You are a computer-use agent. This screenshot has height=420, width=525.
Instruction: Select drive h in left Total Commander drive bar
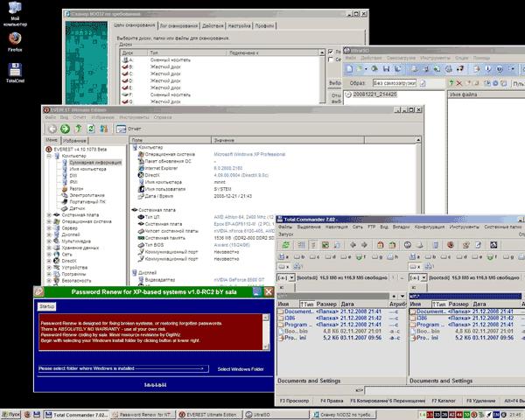(392, 257)
